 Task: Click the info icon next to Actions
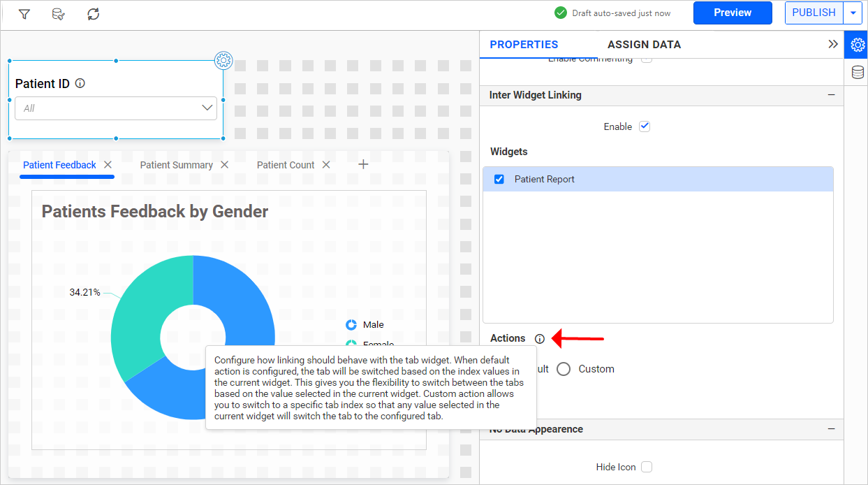(539, 338)
